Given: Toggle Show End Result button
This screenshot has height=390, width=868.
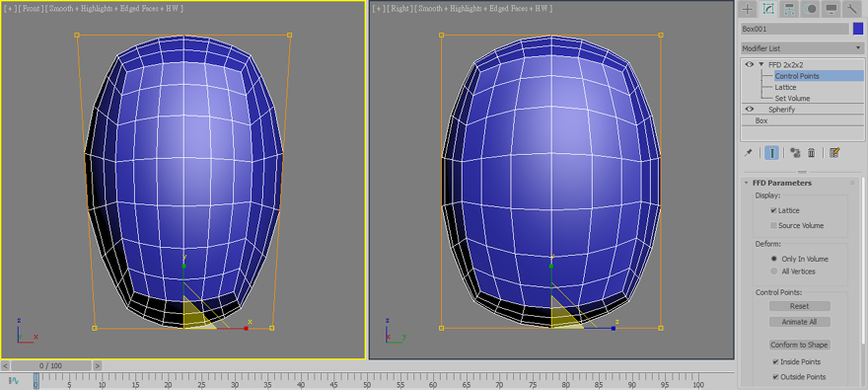Looking at the screenshot, I should coord(771,153).
